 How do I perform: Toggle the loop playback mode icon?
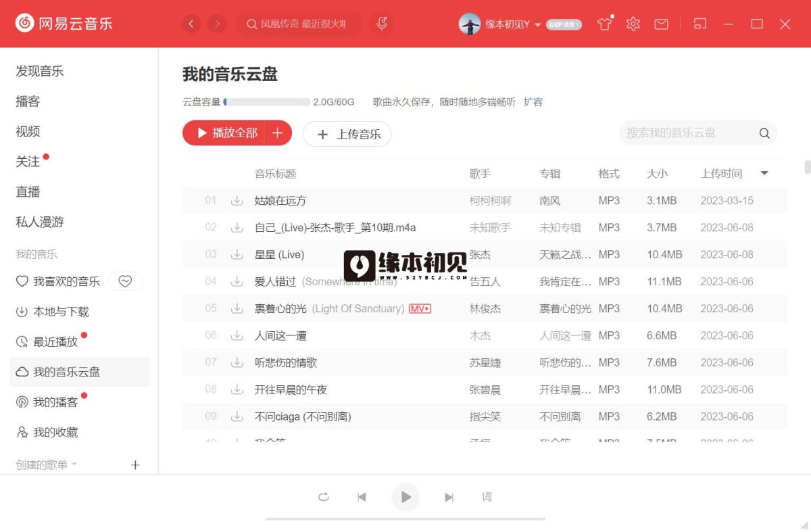324,498
